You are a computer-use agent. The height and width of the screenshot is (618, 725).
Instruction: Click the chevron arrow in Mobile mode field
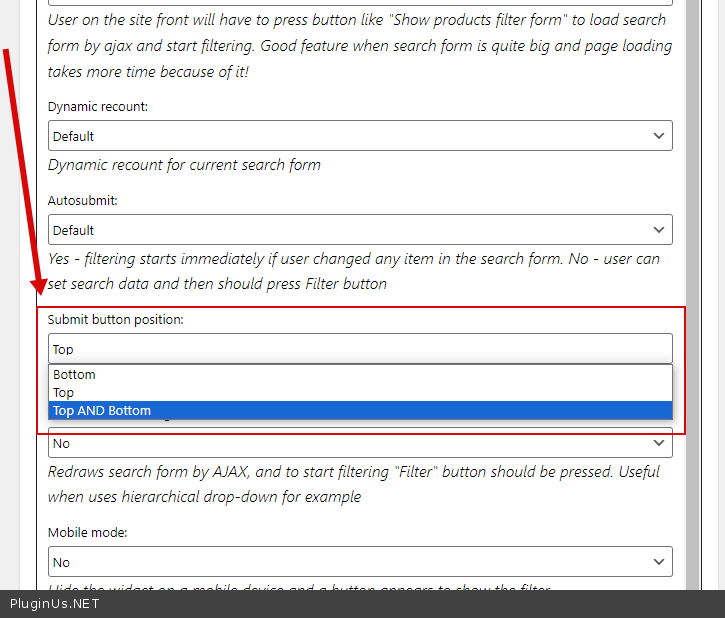coord(658,562)
